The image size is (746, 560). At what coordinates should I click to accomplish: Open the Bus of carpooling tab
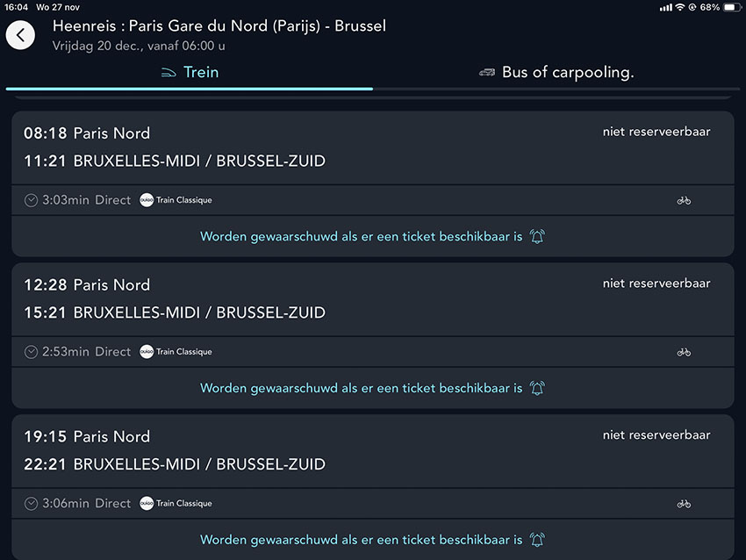(556, 73)
